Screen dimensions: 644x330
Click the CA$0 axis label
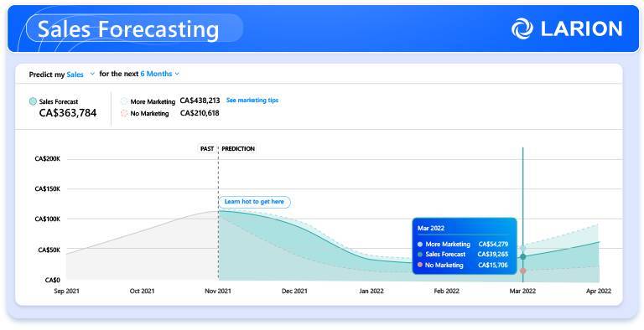tap(53, 280)
